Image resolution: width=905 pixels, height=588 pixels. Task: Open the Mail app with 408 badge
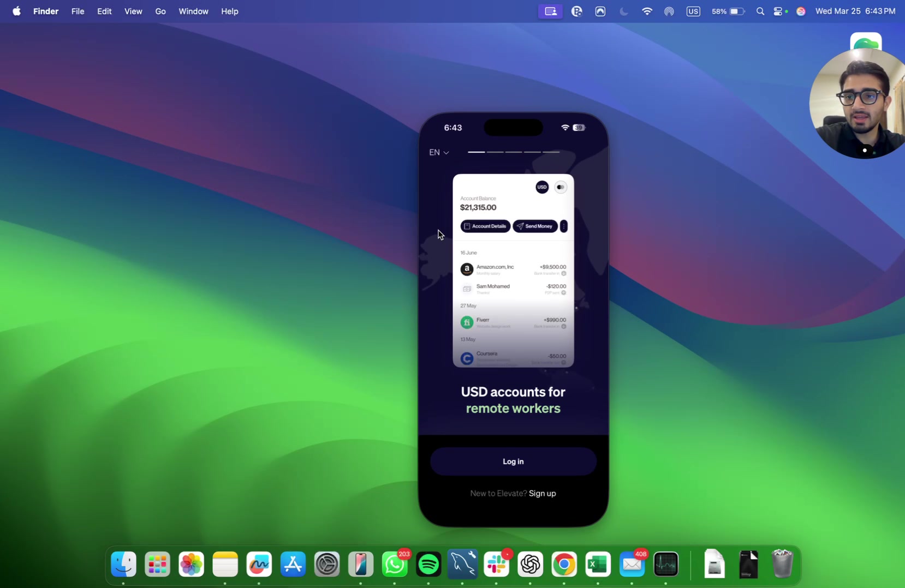pyautogui.click(x=632, y=565)
